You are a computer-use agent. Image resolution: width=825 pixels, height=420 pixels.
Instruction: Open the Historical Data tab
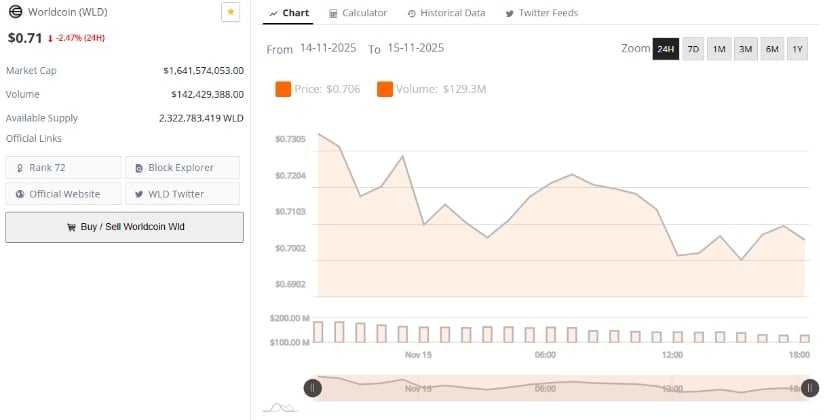coord(446,13)
